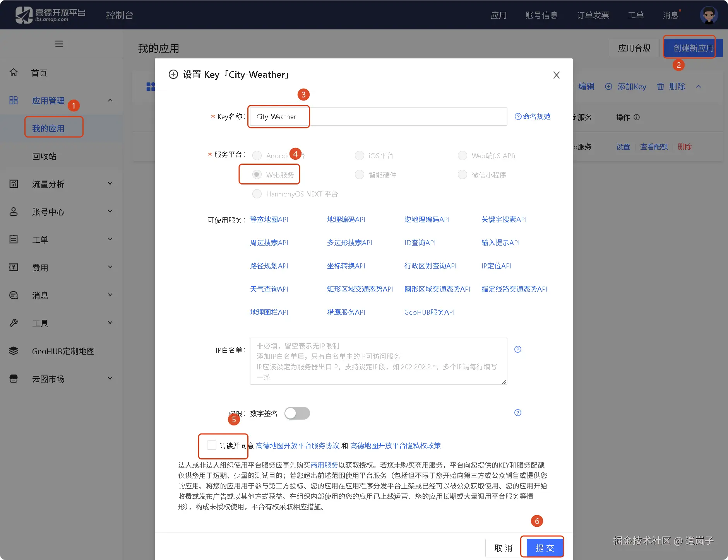The width and height of the screenshot is (728, 560).
Task: Click the info icon beside 操作 column
Action: [x=637, y=117]
